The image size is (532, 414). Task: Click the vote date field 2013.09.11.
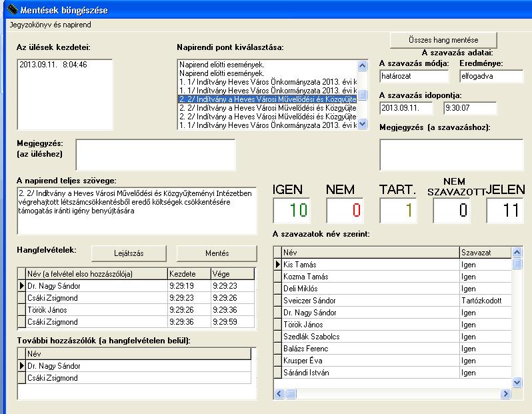[x=406, y=108]
